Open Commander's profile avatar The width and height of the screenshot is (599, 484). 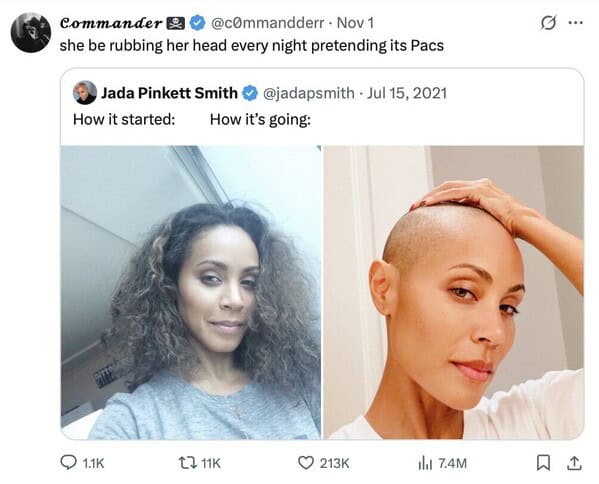(x=31, y=32)
